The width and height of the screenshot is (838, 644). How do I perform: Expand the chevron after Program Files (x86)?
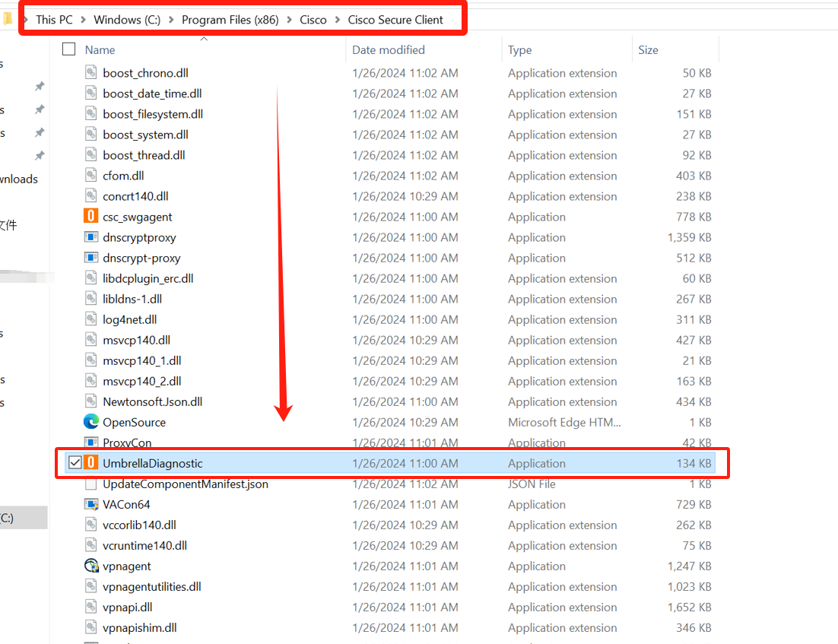pos(289,20)
